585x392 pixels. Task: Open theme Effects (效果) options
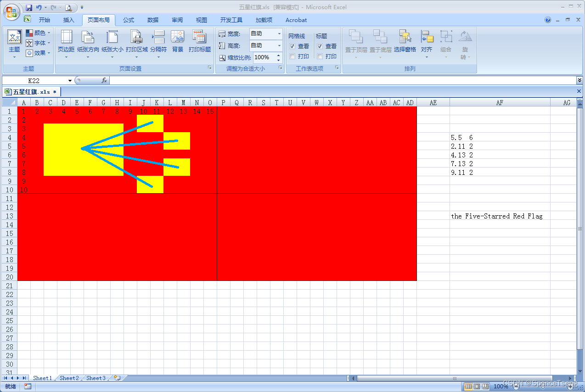[x=38, y=53]
